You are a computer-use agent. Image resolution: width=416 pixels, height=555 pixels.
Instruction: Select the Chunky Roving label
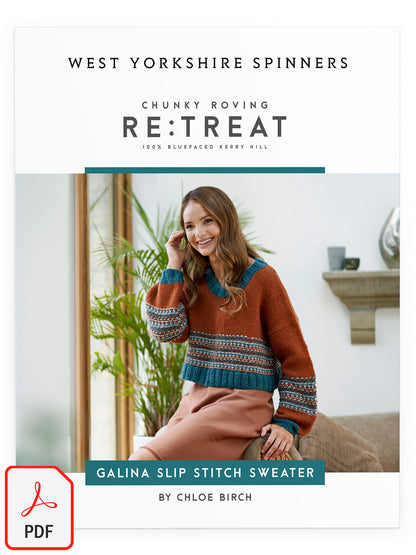205,105
